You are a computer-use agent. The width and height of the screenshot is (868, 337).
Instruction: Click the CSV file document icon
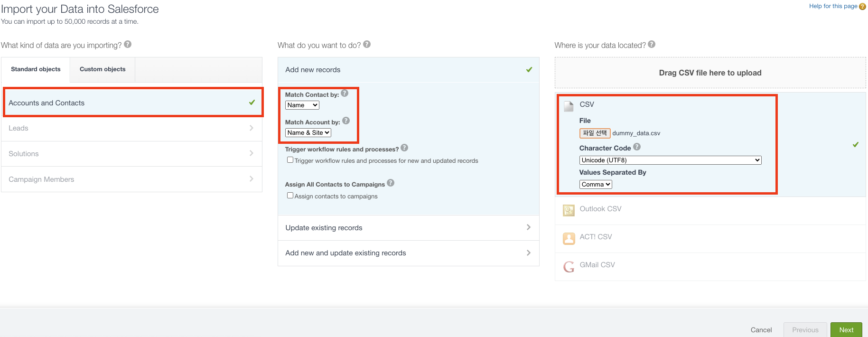[x=569, y=106]
